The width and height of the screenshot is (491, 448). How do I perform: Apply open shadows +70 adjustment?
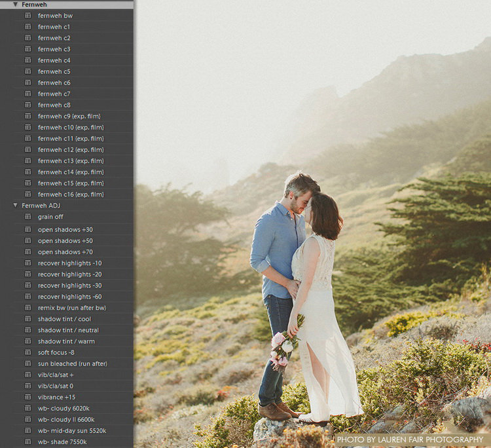(65, 252)
